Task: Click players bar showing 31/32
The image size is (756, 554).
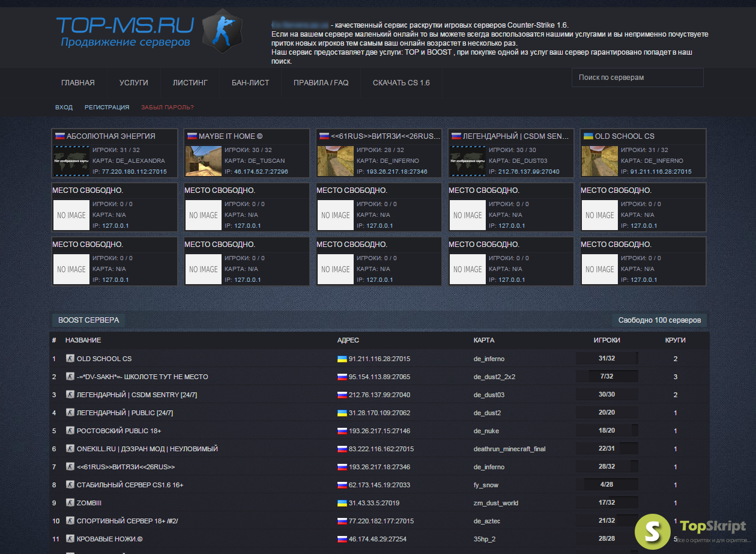Action: (606, 359)
